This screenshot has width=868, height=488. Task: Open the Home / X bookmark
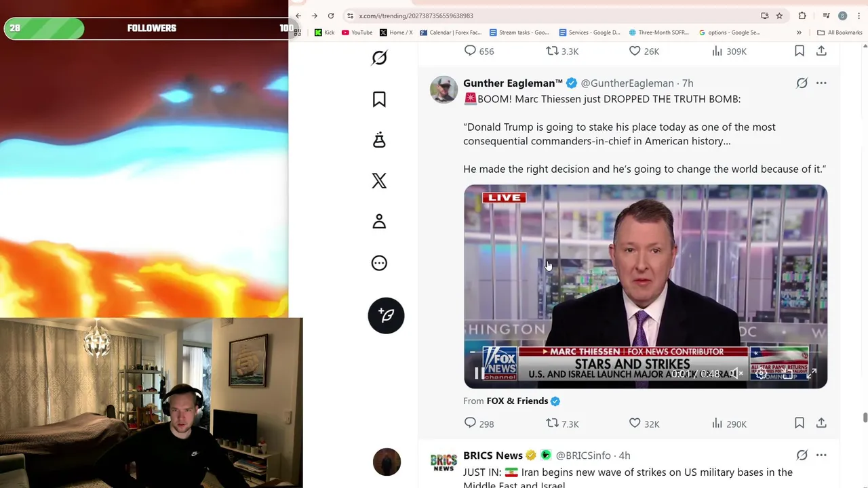point(397,33)
